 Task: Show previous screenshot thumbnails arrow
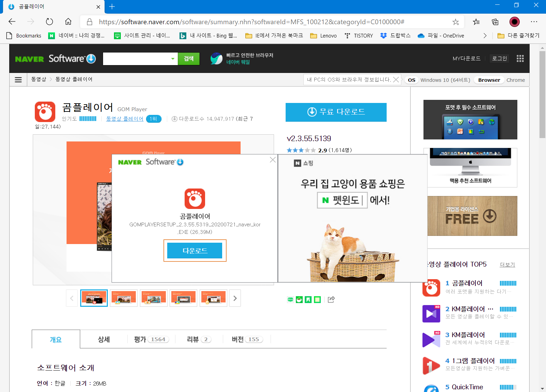click(x=72, y=298)
